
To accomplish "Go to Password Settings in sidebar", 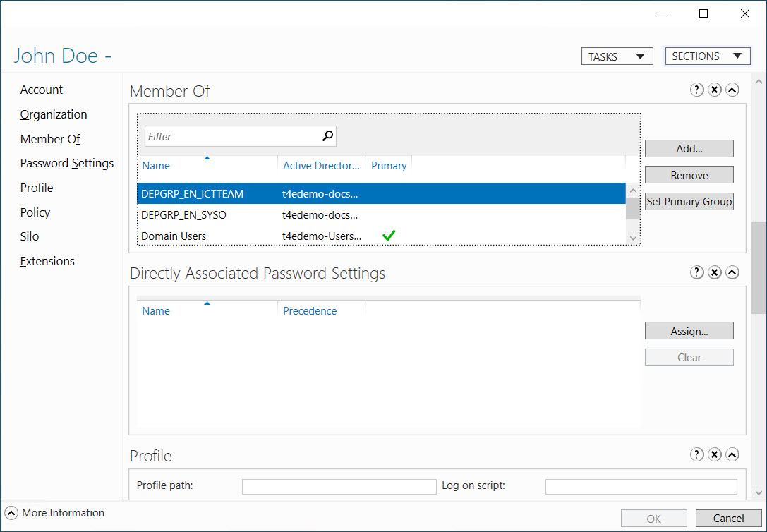I will 67,163.
